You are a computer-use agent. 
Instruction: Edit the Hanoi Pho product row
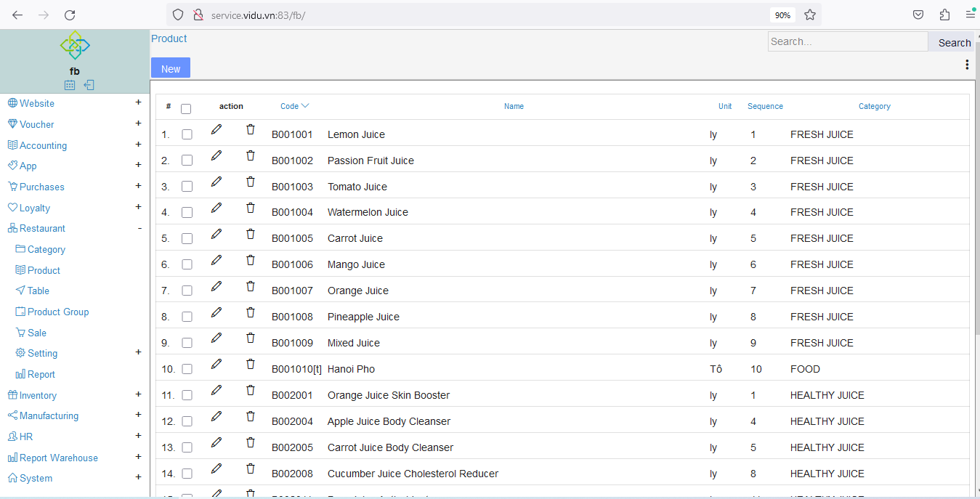tap(216, 365)
